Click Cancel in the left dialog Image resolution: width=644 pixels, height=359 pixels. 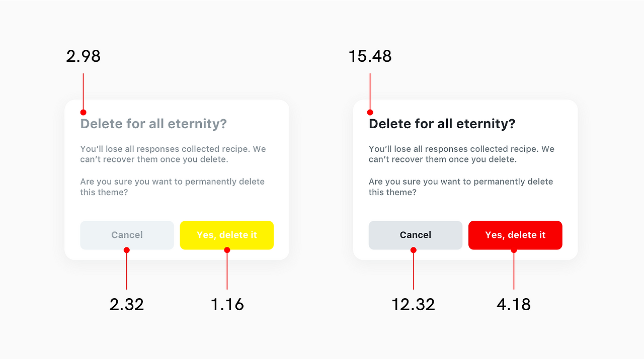point(127,235)
